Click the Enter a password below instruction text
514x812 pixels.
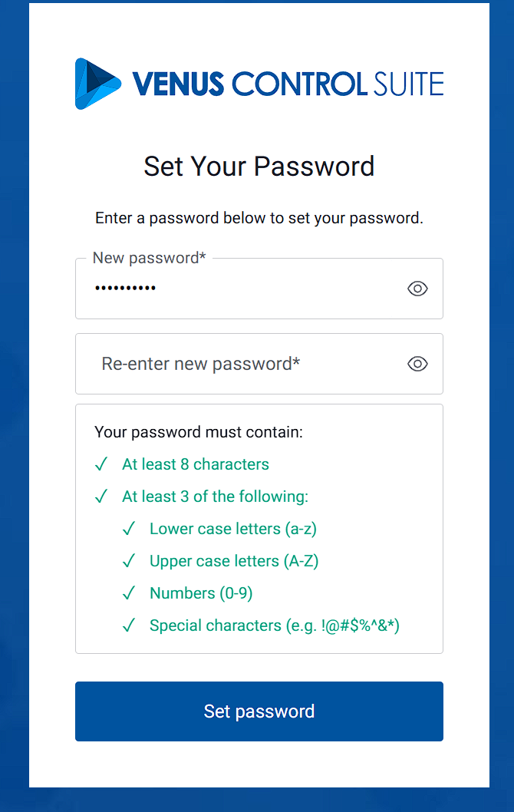259,218
